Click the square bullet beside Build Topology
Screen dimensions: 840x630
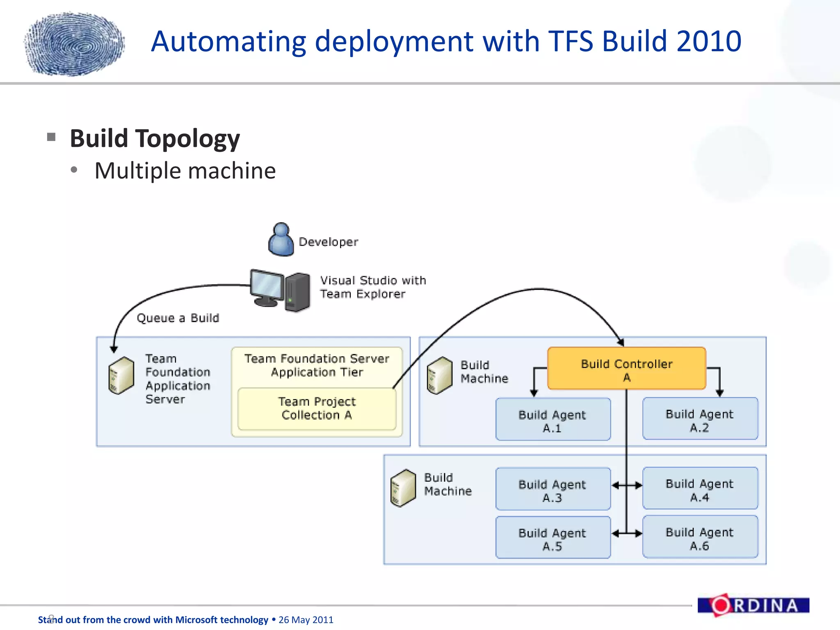[x=51, y=137]
